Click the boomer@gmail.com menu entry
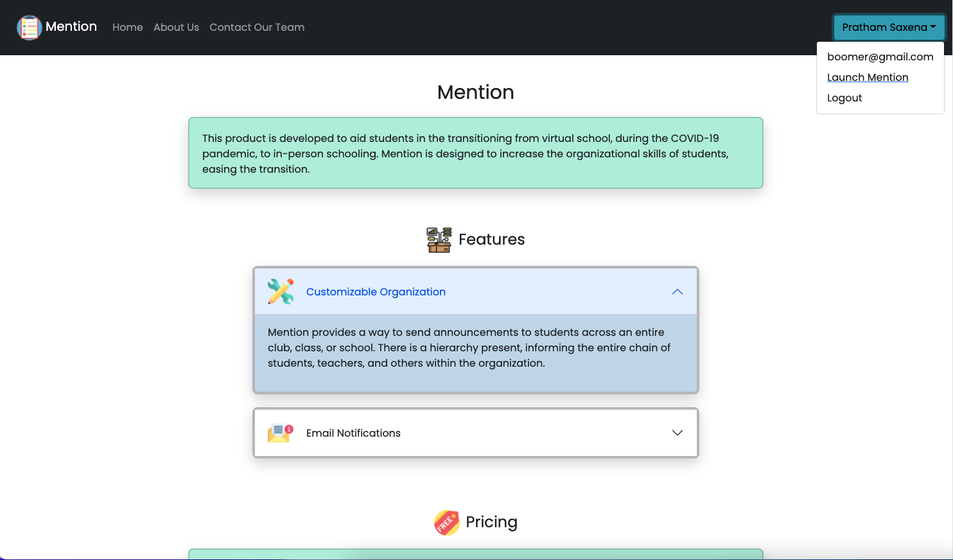 [880, 57]
